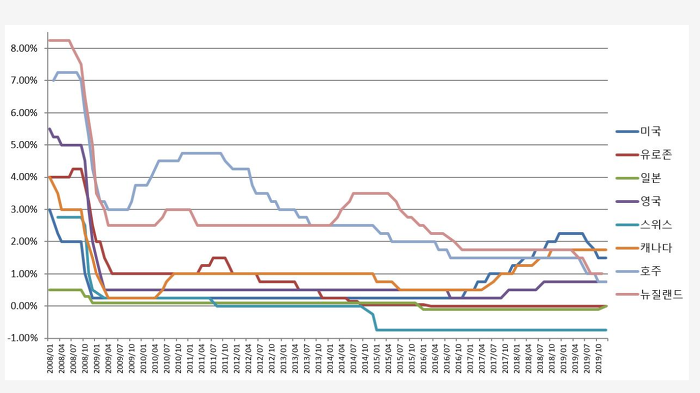Viewport: 700px width, 393px height.
Task: Select the 스위스 legend label
Action: point(656,225)
